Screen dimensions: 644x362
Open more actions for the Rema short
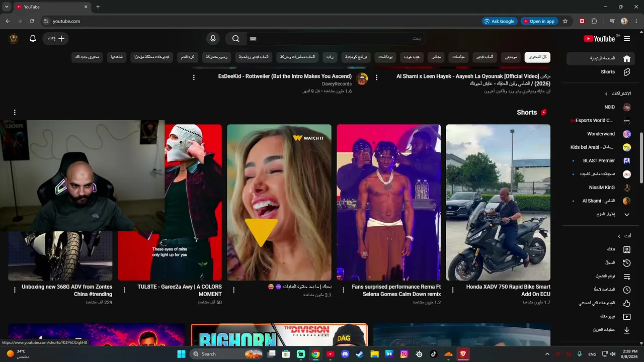[344, 290]
